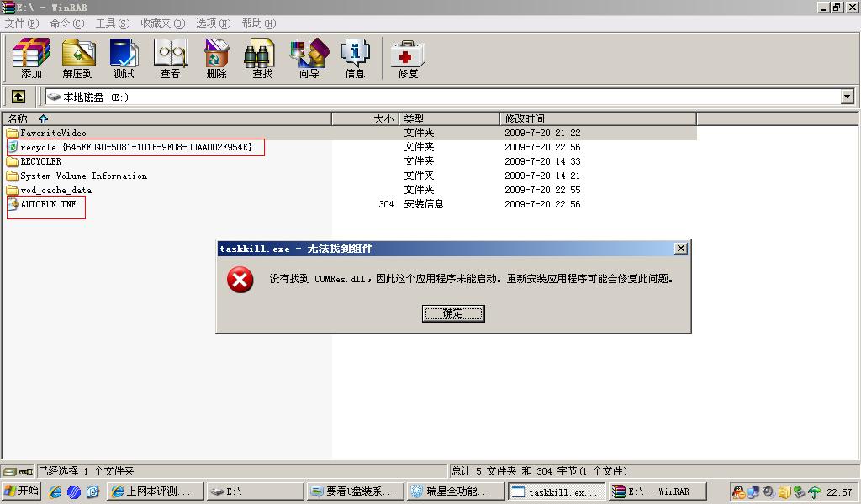Open the 文件(F) menu
This screenshot has width=861, height=504.
click(21, 23)
